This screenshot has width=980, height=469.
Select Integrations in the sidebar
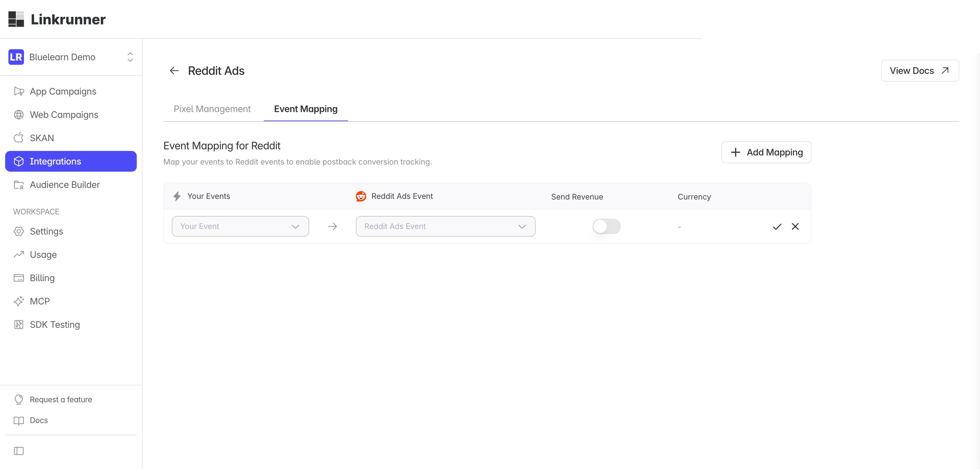point(71,161)
